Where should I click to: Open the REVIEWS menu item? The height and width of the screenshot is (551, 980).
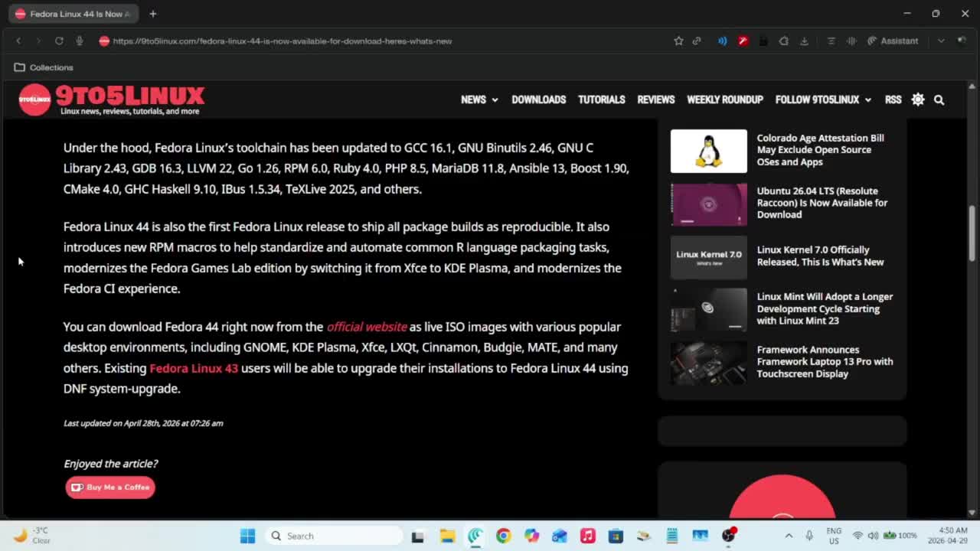655,99
